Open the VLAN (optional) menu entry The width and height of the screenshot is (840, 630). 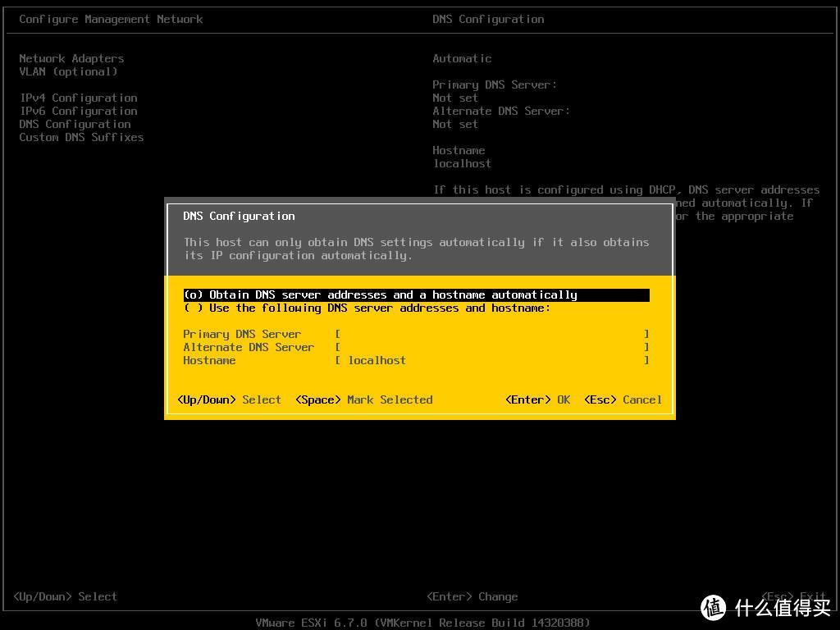click(68, 71)
